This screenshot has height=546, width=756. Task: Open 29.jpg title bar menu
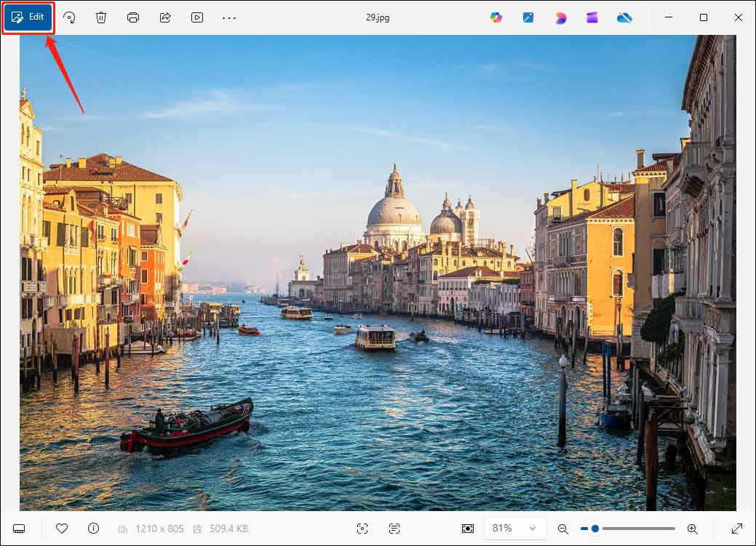pos(378,17)
